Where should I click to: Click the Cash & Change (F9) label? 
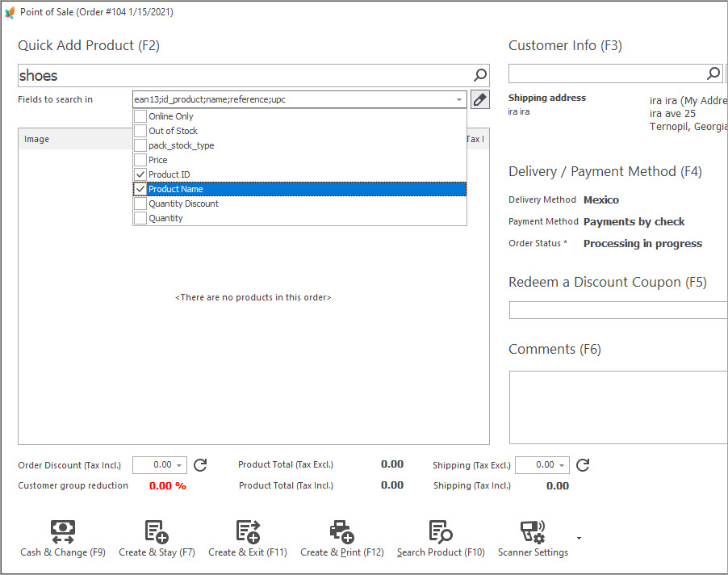coord(63,552)
